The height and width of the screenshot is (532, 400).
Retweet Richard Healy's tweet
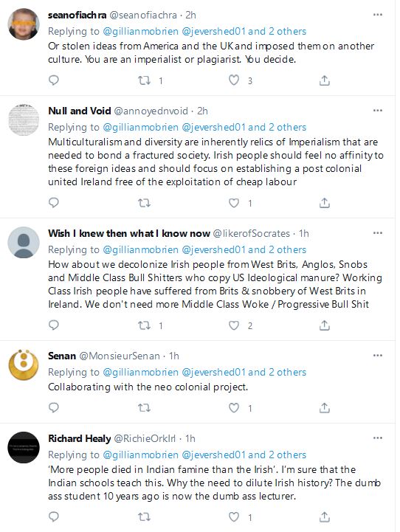pos(144,517)
